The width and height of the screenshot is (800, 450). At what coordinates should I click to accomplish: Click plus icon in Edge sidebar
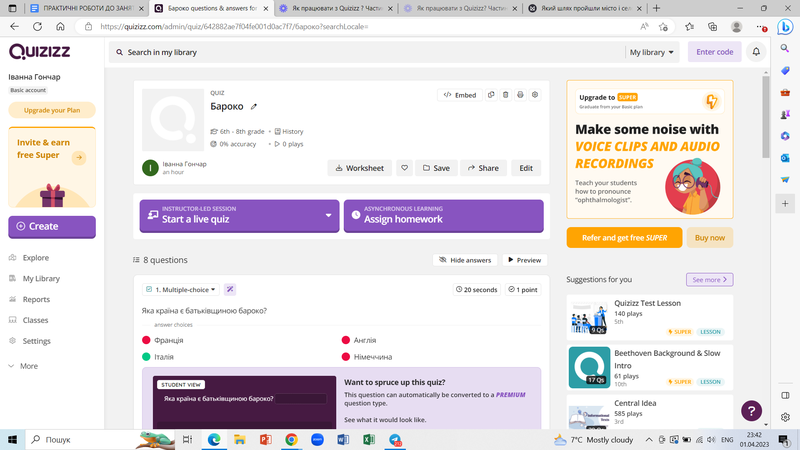coord(785,204)
